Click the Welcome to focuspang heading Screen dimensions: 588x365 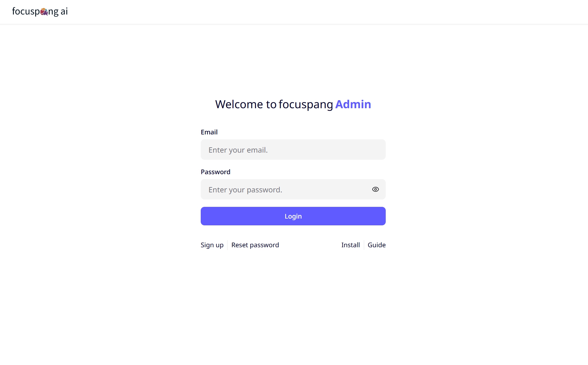click(x=274, y=105)
